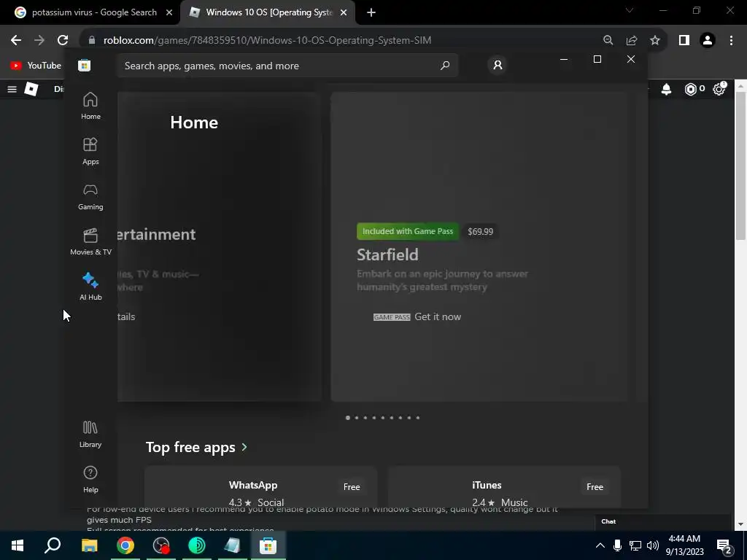Close the Windows 10 OS Roblox tab
Screen dimensions: 747x560
click(x=344, y=12)
